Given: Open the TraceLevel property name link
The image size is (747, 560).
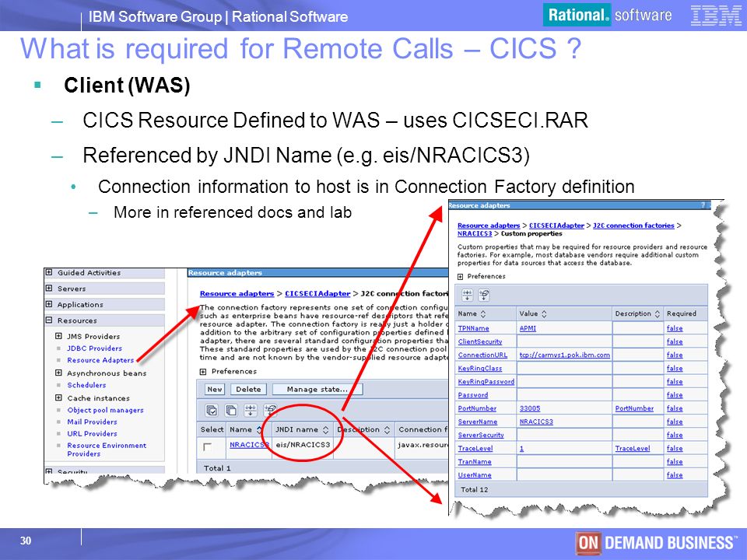Looking at the screenshot, I should click(x=475, y=449).
